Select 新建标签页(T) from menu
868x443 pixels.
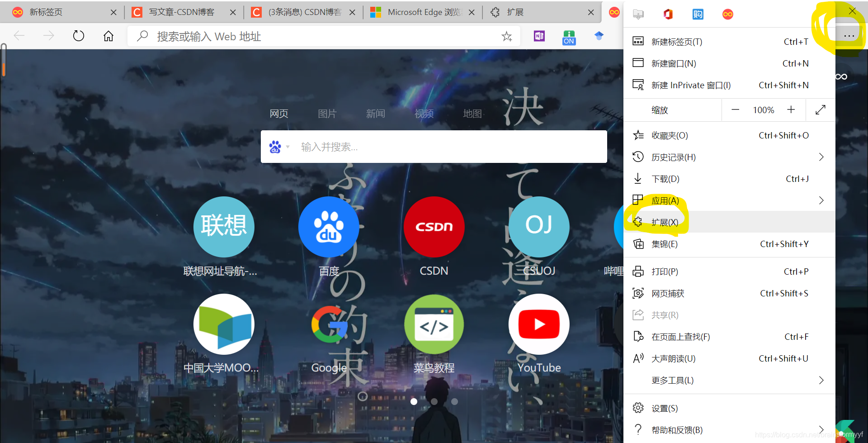(x=729, y=42)
